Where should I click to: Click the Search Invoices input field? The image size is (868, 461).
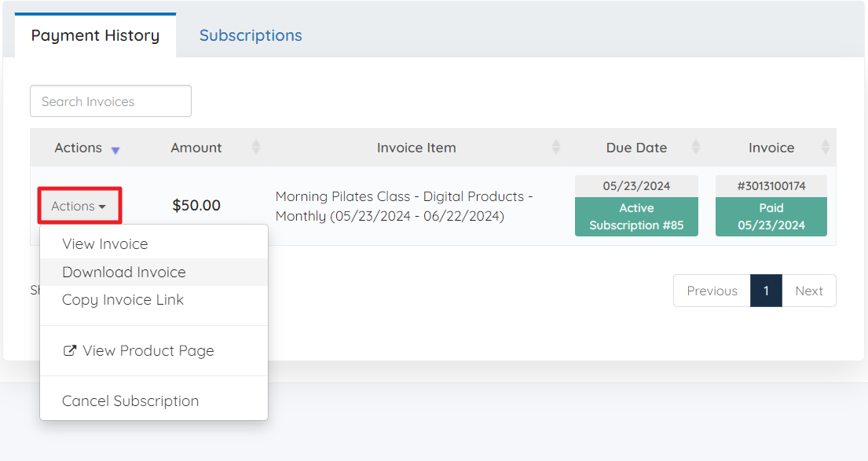pyautogui.click(x=111, y=101)
